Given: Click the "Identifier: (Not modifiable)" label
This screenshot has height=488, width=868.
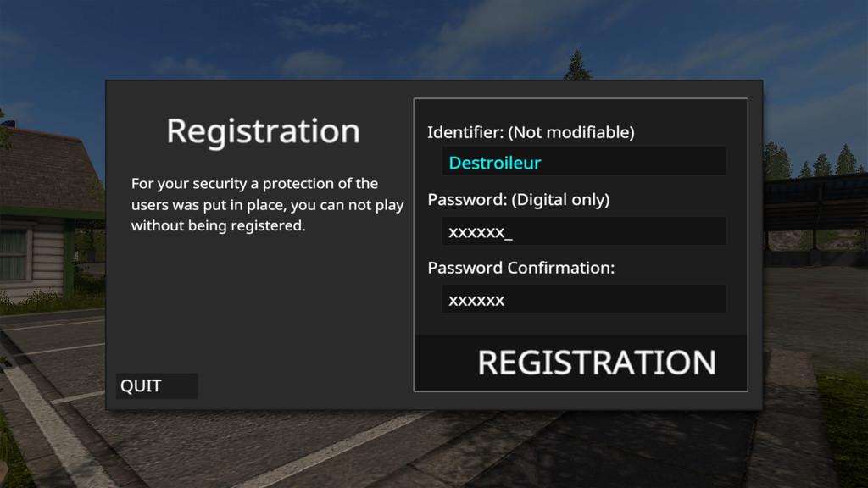Looking at the screenshot, I should tap(531, 132).
